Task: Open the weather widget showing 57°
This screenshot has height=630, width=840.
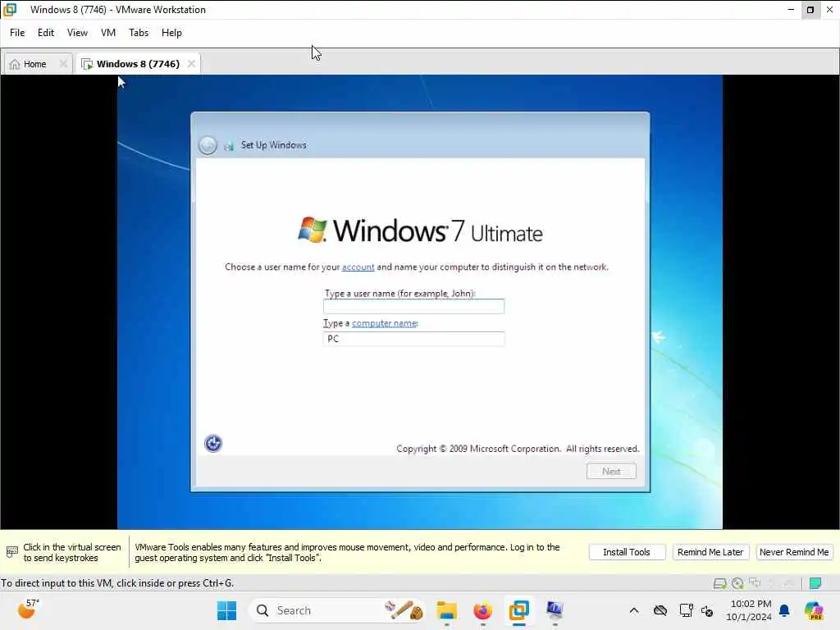Action: point(29,609)
